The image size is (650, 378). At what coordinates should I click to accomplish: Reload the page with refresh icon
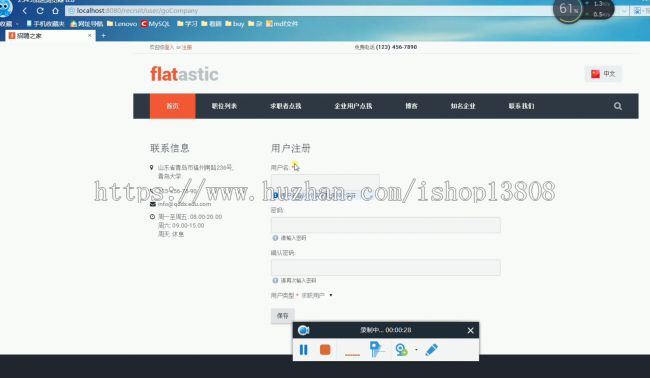coord(40,11)
